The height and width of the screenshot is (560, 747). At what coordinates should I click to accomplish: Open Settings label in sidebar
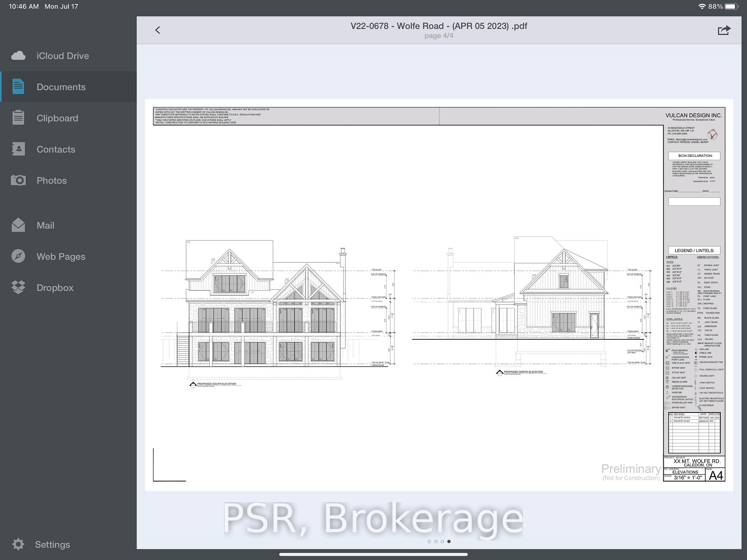pyautogui.click(x=52, y=544)
